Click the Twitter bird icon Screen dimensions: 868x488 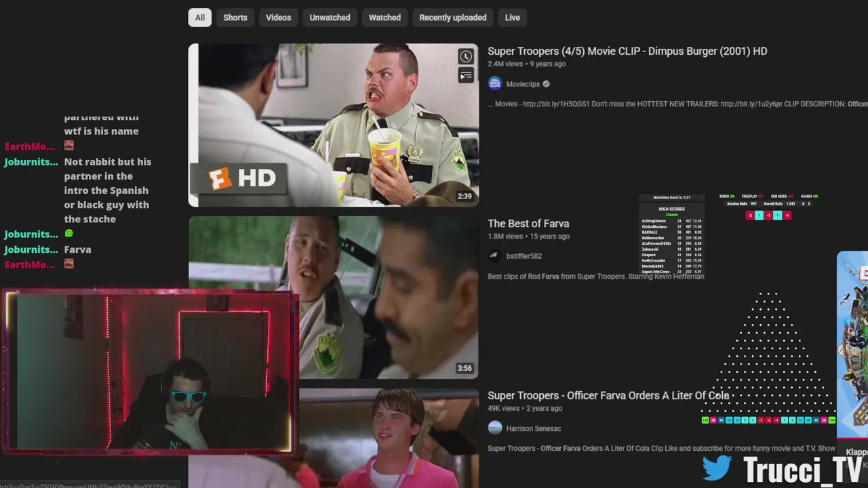717,468
